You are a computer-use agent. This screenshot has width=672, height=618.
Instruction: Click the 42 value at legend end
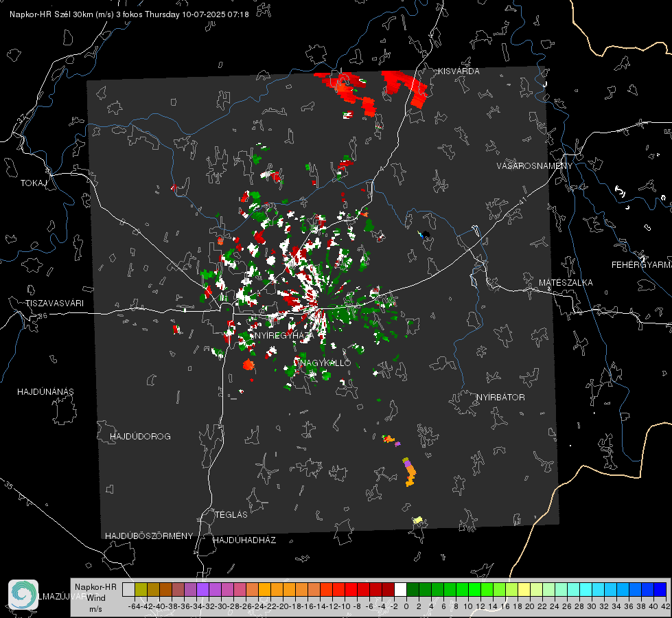click(666, 606)
